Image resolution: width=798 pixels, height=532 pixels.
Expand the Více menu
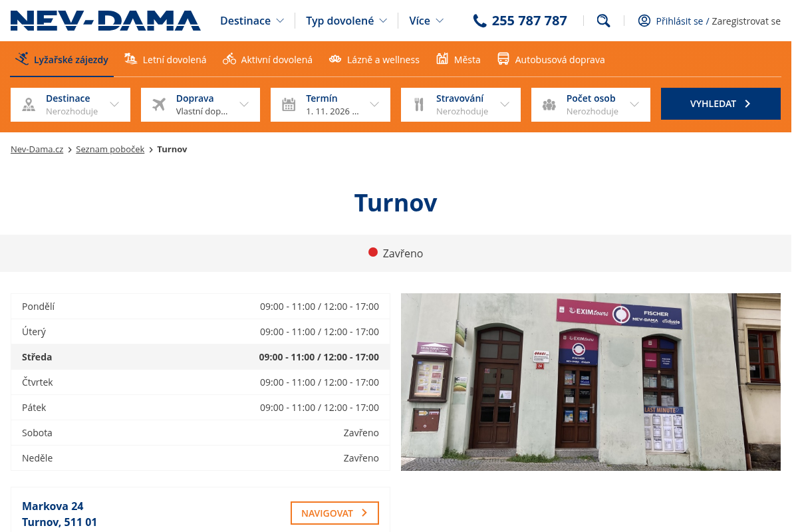[426, 21]
